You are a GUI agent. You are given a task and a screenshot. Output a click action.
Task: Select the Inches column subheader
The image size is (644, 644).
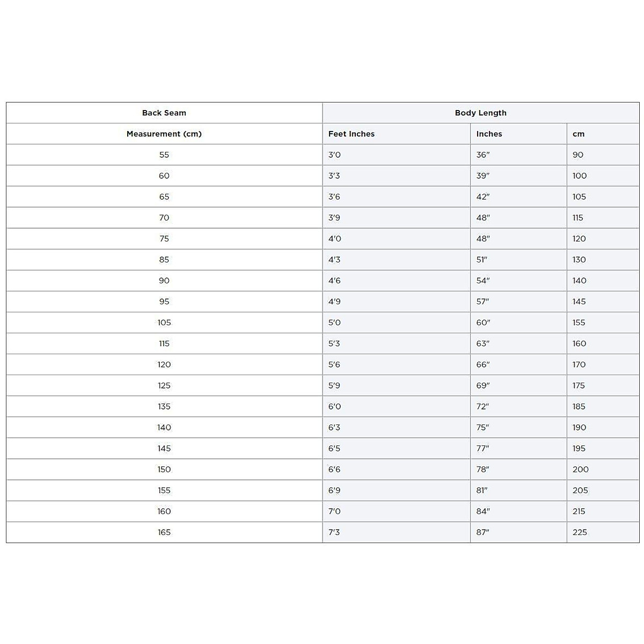pyautogui.click(x=489, y=134)
